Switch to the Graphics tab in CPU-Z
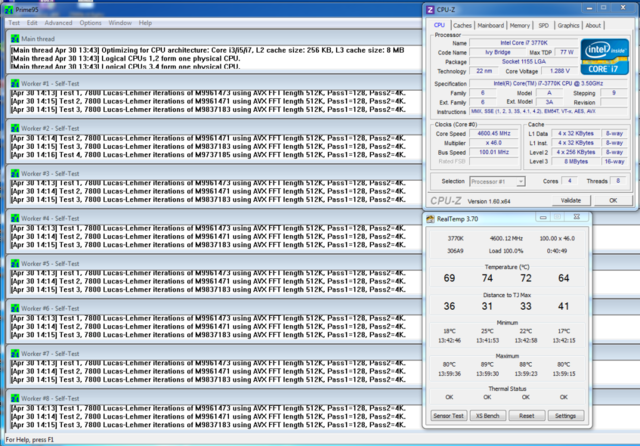 click(x=568, y=25)
